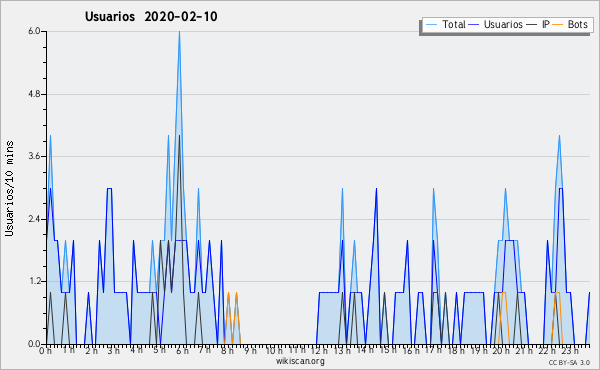
Task: Click the chart title 'Usuarios 2020-02-10'
Action: (x=151, y=16)
